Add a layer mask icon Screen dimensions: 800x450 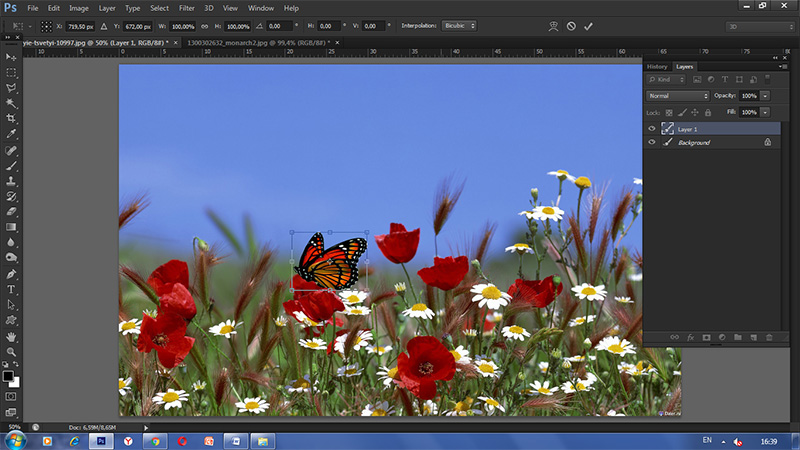coord(706,337)
